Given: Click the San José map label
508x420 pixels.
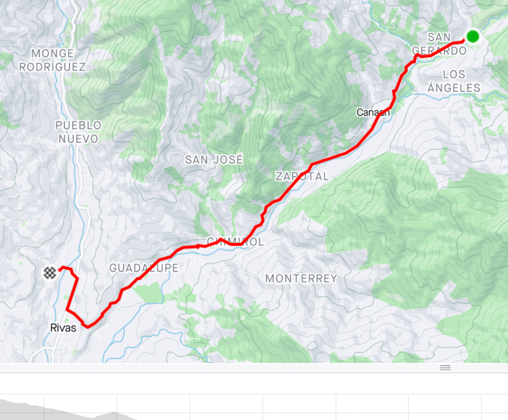Looking at the screenshot, I should pyautogui.click(x=214, y=160).
